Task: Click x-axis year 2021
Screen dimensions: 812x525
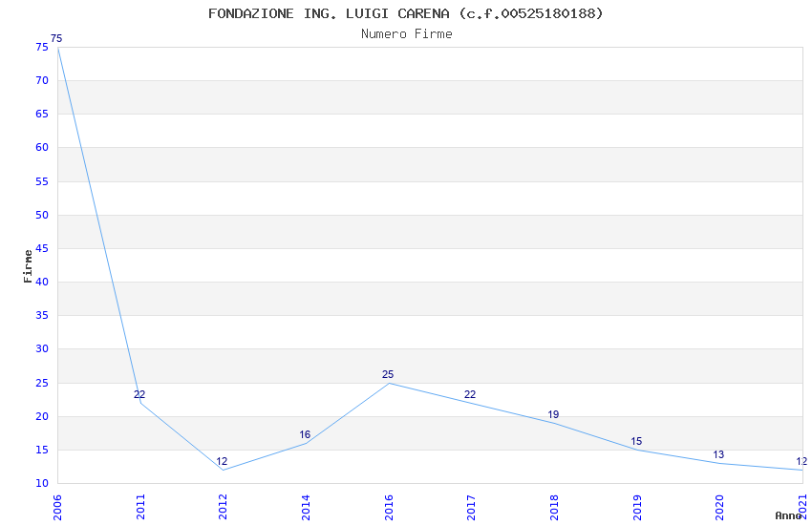Action: click(x=802, y=508)
